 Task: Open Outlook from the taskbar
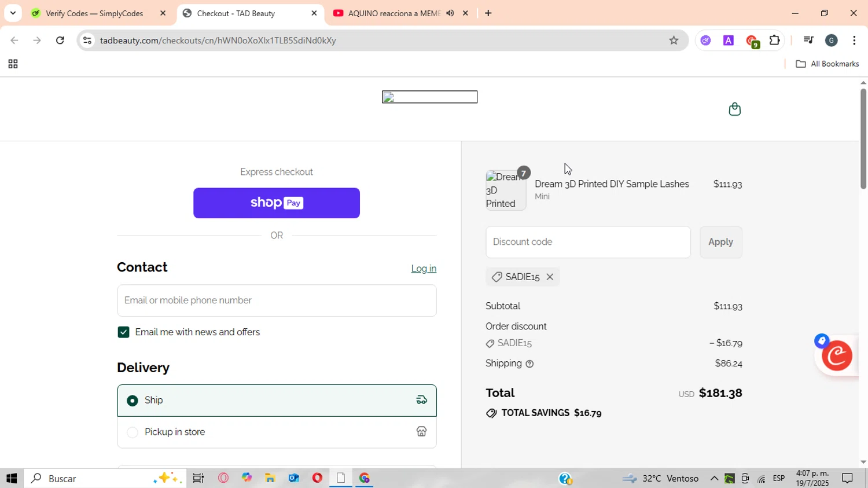point(293,479)
